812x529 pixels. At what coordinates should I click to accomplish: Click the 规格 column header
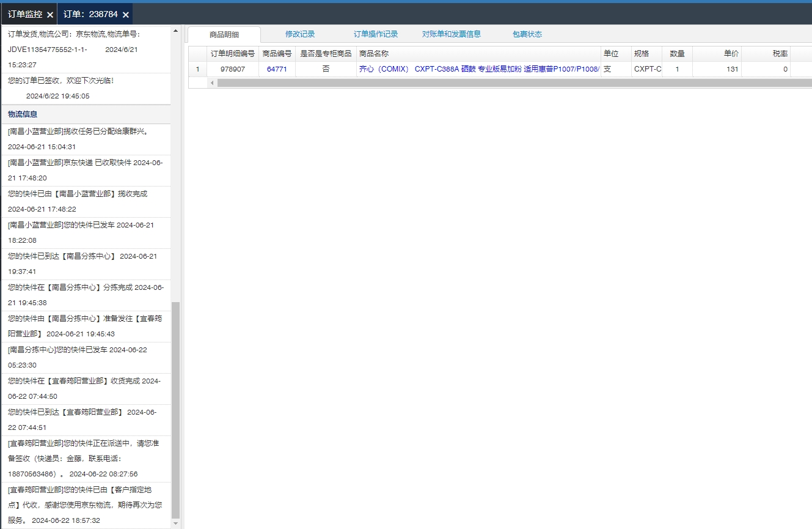pyautogui.click(x=646, y=54)
